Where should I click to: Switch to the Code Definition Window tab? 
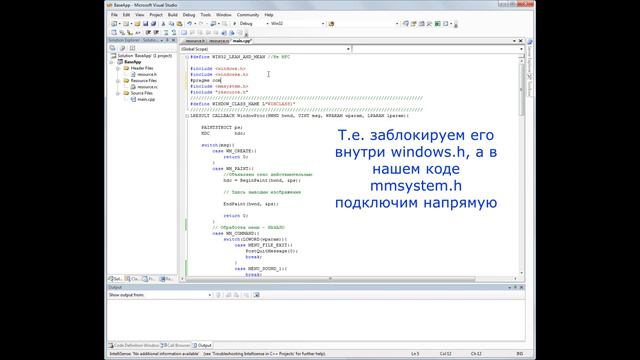tap(134, 345)
